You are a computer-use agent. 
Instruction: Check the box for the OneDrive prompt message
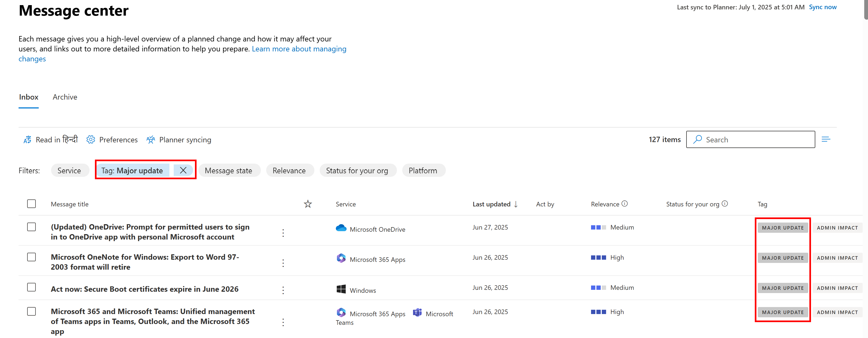click(31, 227)
